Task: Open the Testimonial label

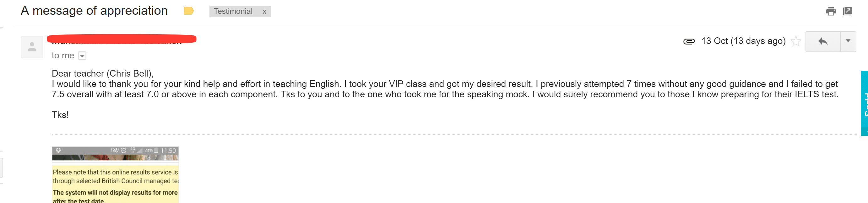Action: coord(233,11)
